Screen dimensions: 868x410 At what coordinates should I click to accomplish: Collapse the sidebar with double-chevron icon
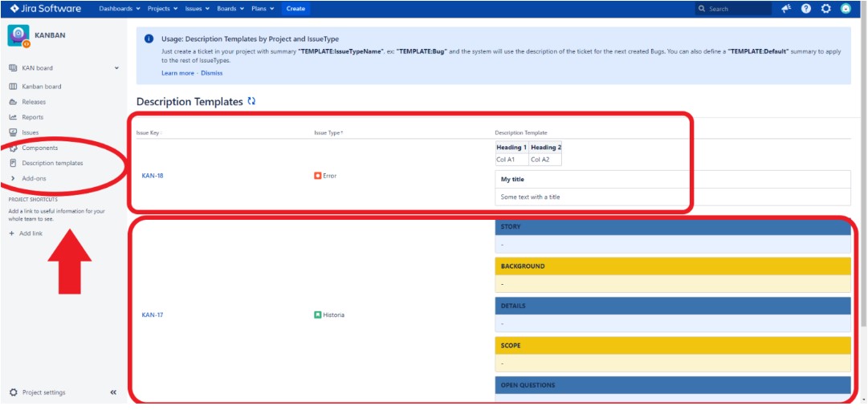point(113,392)
